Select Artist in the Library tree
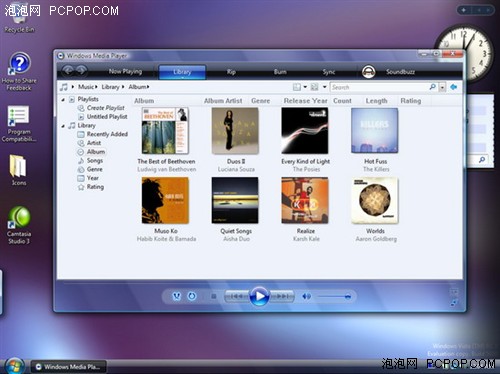 coord(94,143)
